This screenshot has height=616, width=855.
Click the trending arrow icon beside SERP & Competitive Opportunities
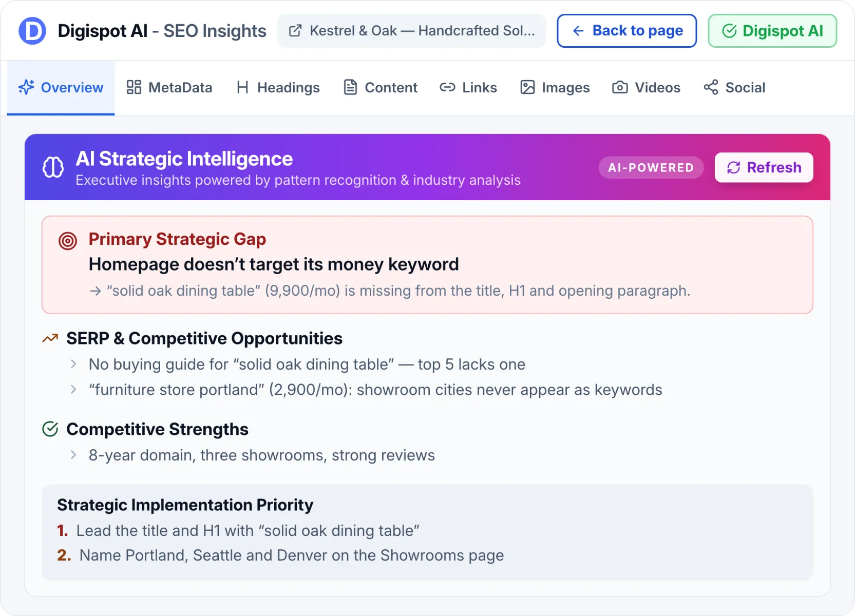50,338
